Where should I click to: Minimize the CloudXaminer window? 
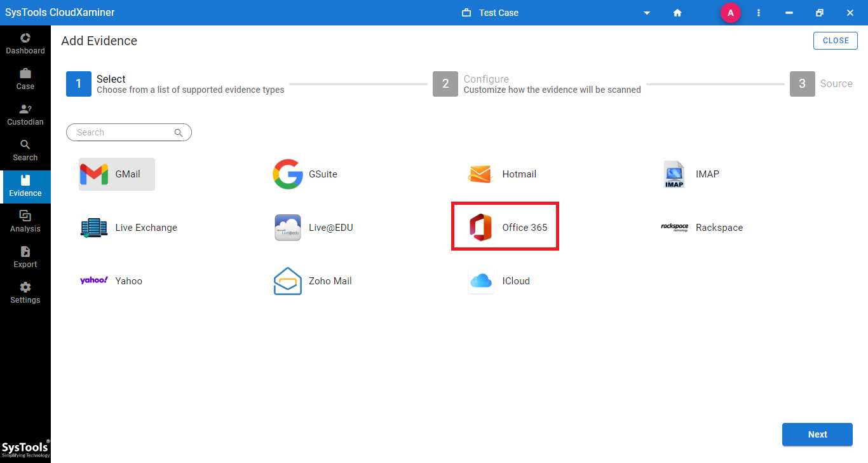[x=789, y=13]
